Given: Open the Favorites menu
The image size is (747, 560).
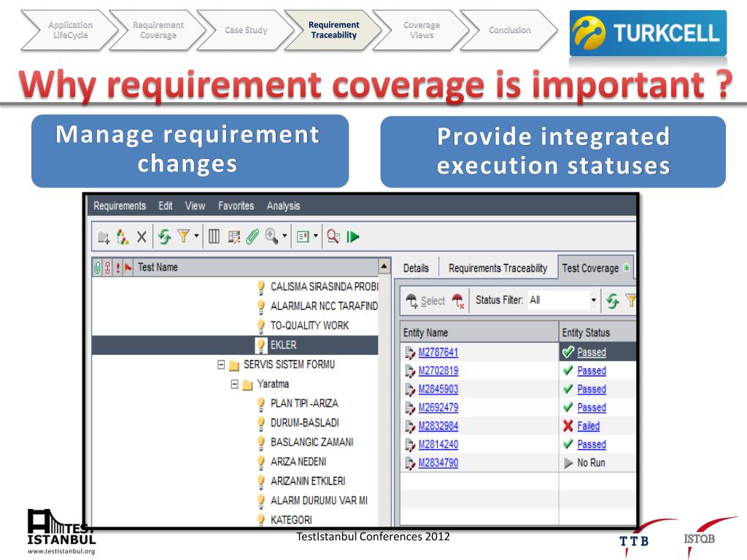Looking at the screenshot, I should [236, 206].
